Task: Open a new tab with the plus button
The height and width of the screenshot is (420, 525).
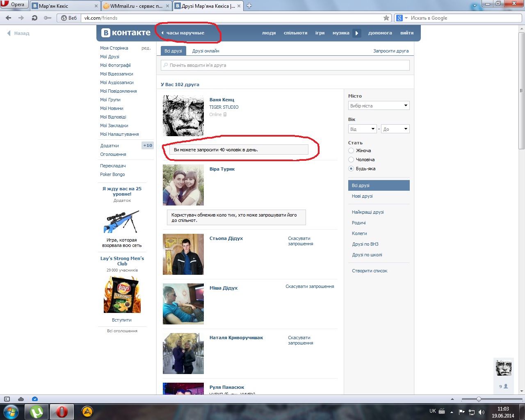Action: pos(249,6)
